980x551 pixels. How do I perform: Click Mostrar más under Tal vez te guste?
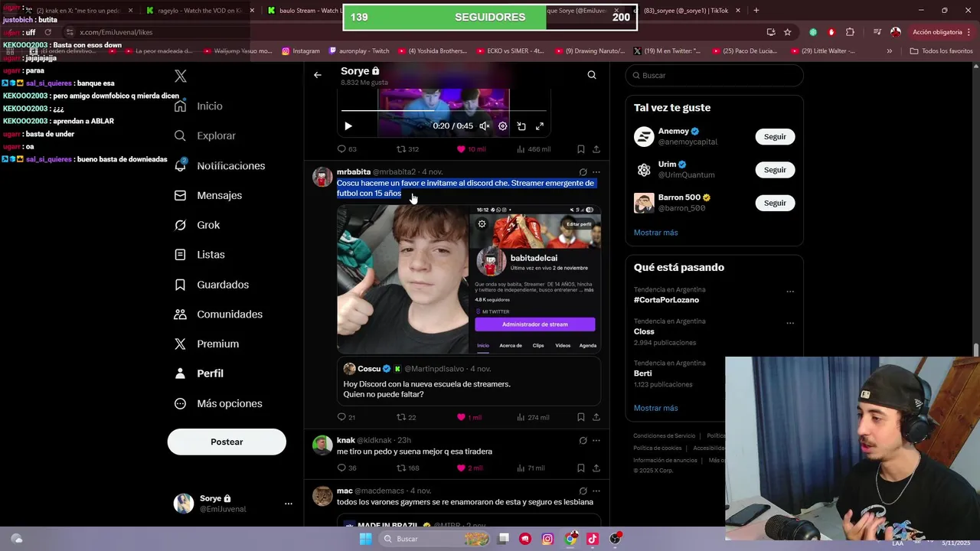(655, 233)
